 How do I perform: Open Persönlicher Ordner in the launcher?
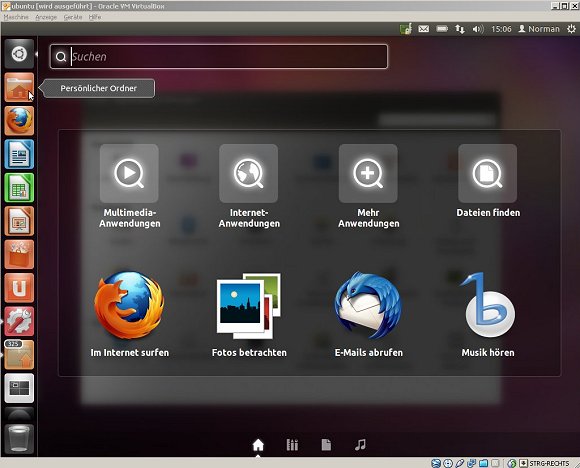19,87
